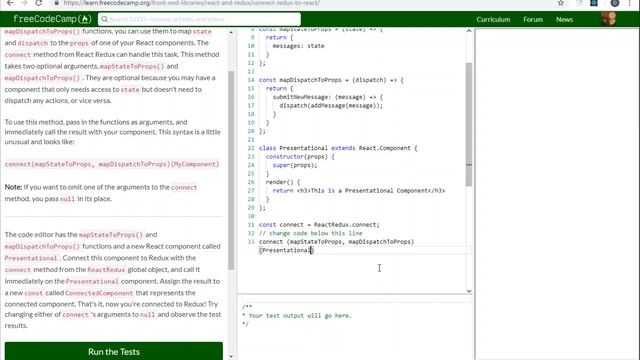Click 'class Presentational extends' code line
Viewport: 640px width, 360px height.
(x=338, y=148)
